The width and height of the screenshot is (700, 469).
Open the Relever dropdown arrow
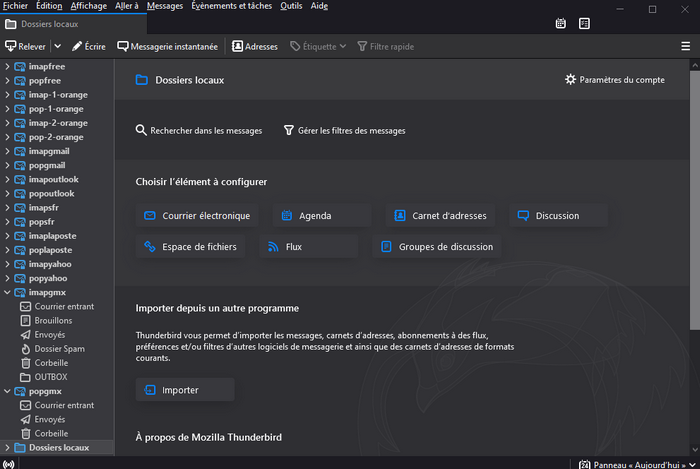(x=58, y=46)
